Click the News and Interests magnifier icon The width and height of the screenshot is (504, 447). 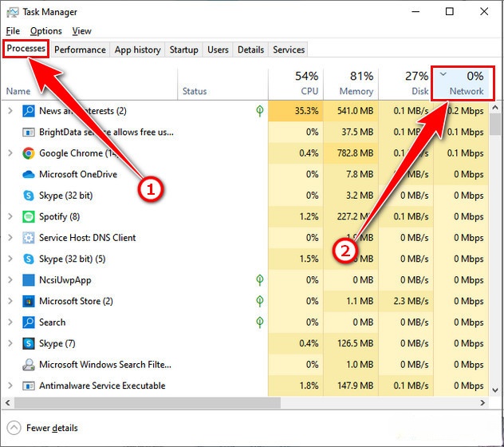coord(29,111)
